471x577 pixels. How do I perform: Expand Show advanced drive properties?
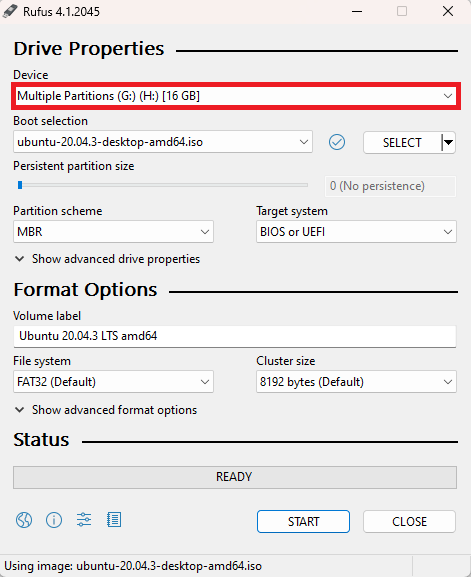107,259
